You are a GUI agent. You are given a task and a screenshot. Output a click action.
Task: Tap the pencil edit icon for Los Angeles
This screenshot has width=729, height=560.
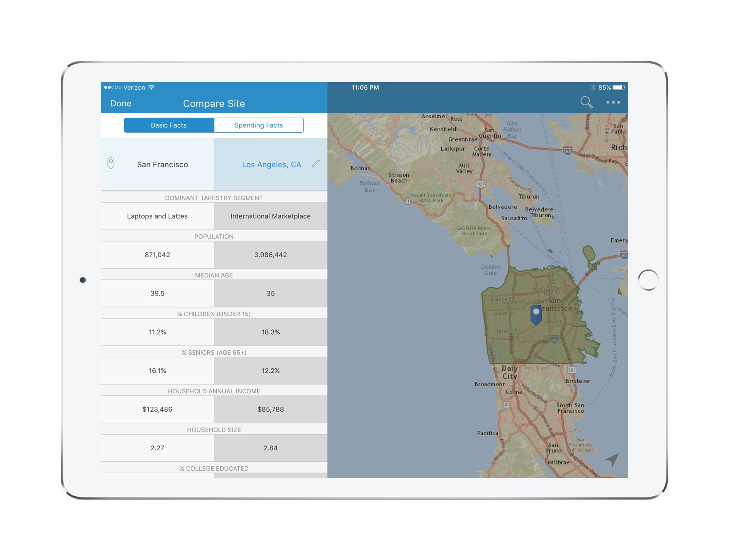(315, 164)
